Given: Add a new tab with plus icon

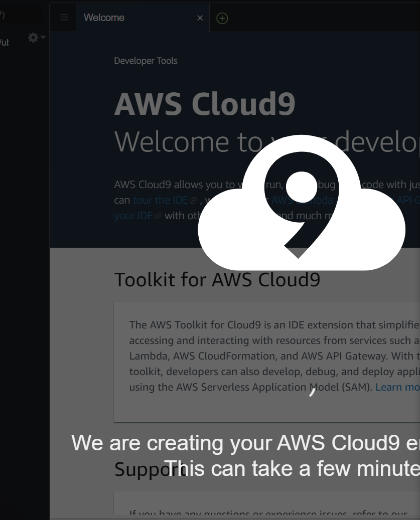Looking at the screenshot, I should (x=222, y=18).
